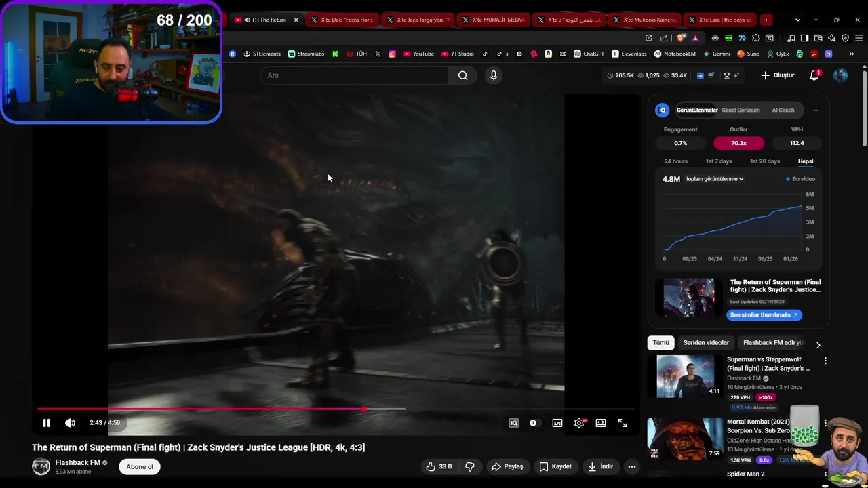This screenshot has height=488, width=868.
Task: Subscribe with the Abone ol button
Action: click(140, 466)
